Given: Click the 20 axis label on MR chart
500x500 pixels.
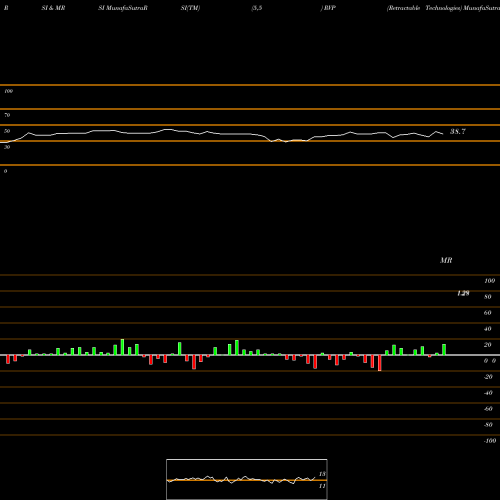Looking at the screenshot, I should pyautogui.click(x=488, y=345).
